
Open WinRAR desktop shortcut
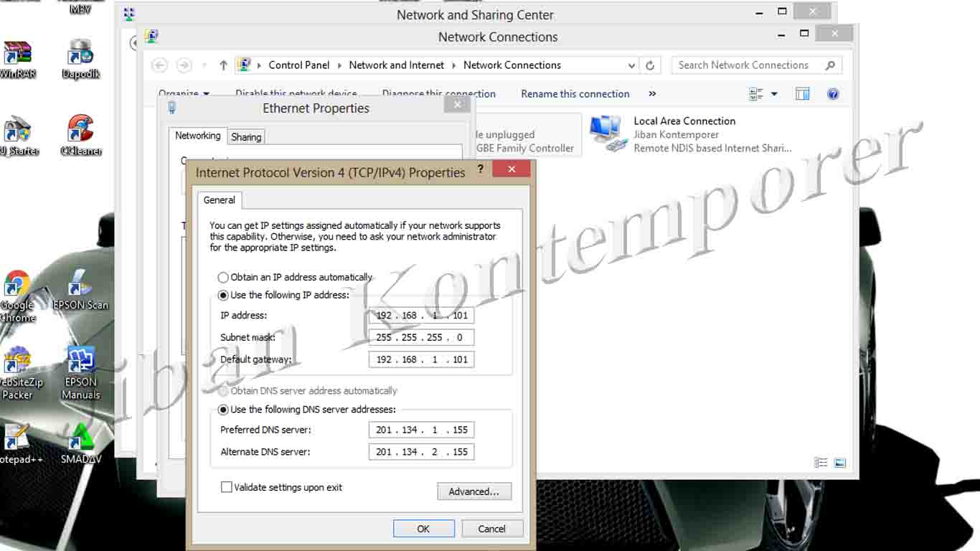point(17,60)
